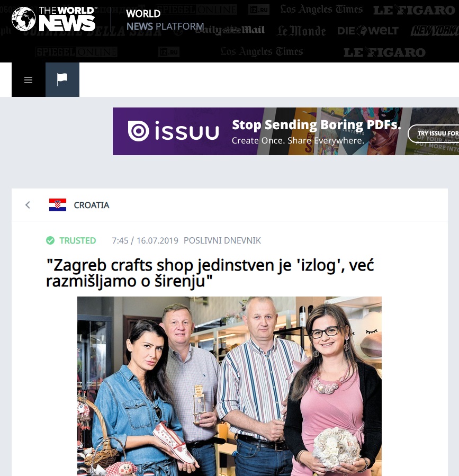Click the issuu logo in the ad
Viewport: 459px width, 476px height.
[x=173, y=131]
